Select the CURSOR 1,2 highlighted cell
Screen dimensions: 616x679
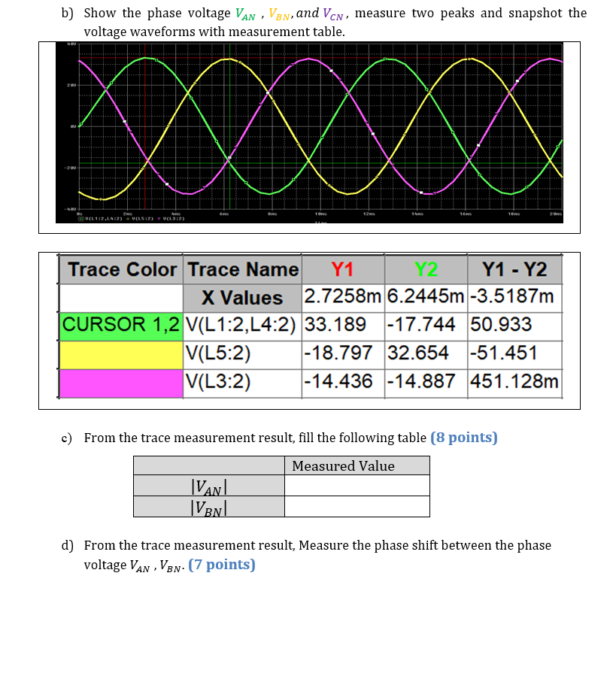pyautogui.click(x=120, y=326)
